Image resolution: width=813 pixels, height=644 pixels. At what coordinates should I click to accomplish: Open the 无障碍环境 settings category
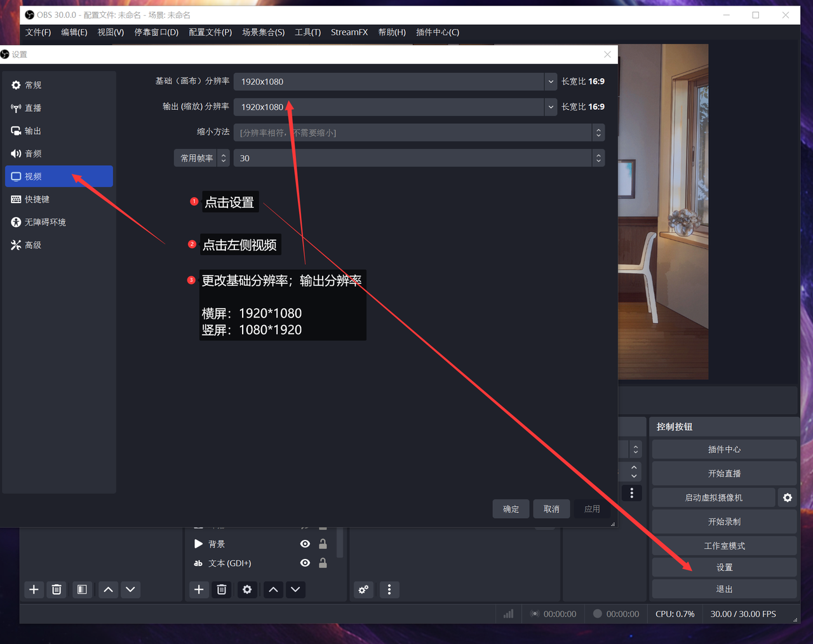(x=58, y=222)
